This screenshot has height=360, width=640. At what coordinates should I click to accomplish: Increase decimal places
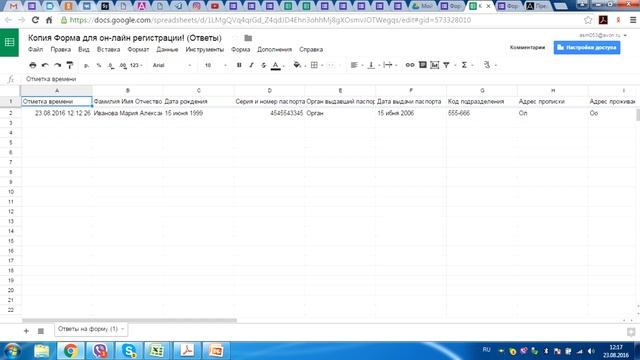point(123,65)
